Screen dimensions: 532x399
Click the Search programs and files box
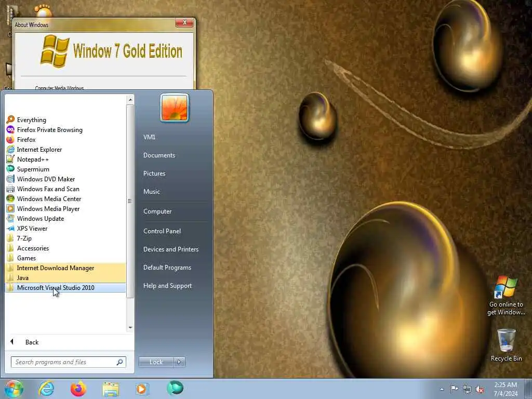(x=68, y=362)
